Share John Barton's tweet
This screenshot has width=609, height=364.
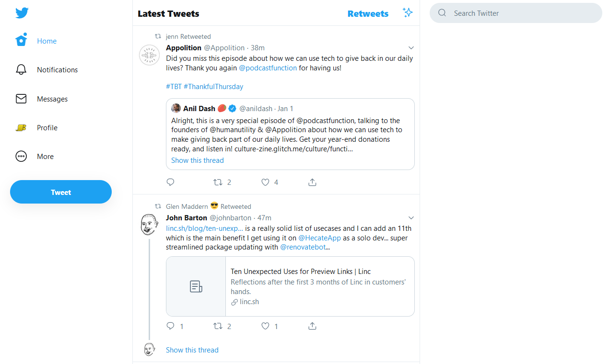(x=312, y=326)
